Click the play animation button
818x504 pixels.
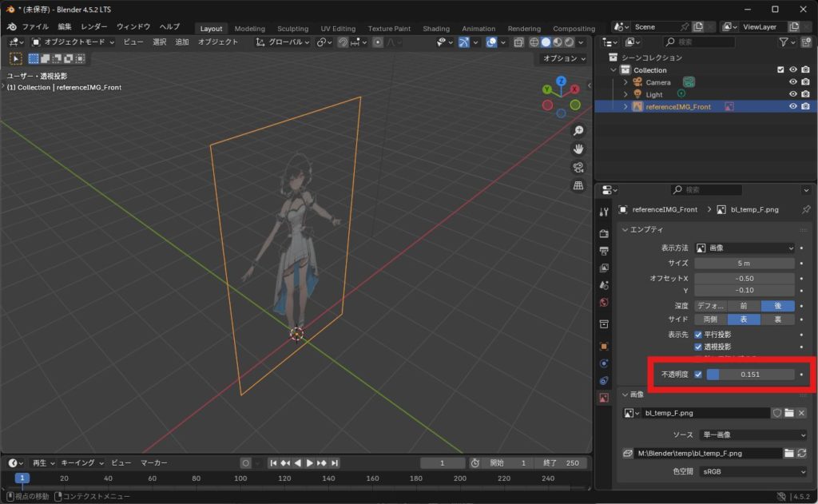point(310,463)
